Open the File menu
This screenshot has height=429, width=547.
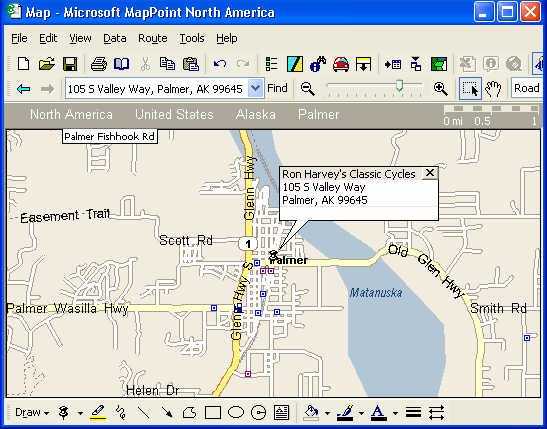point(19,38)
